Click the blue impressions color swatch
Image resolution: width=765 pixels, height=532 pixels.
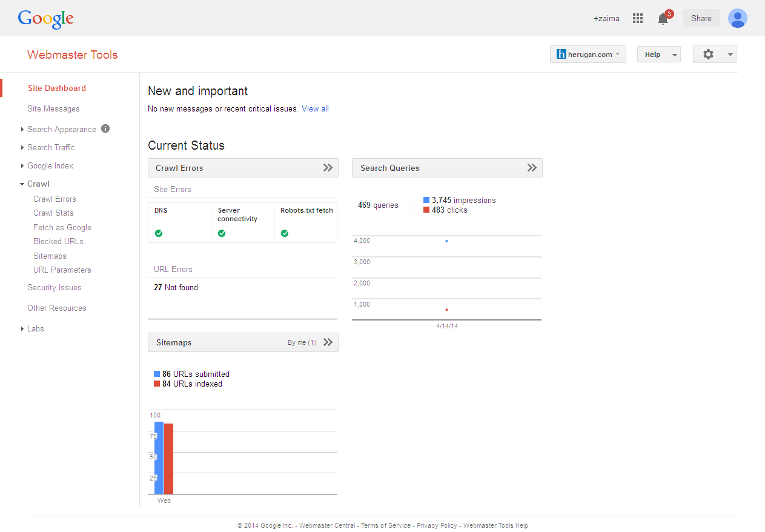[x=426, y=200]
